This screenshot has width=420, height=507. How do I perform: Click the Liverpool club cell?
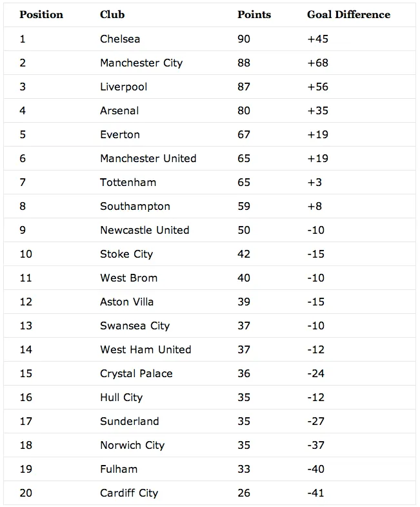pyautogui.click(x=124, y=87)
